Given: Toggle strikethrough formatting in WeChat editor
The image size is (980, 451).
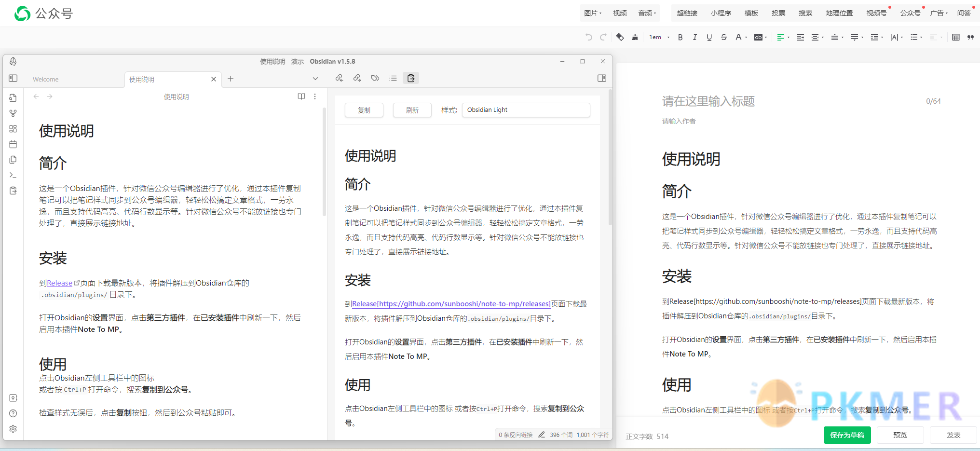Looking at the screenshot, I should click(x=724, y=37).
